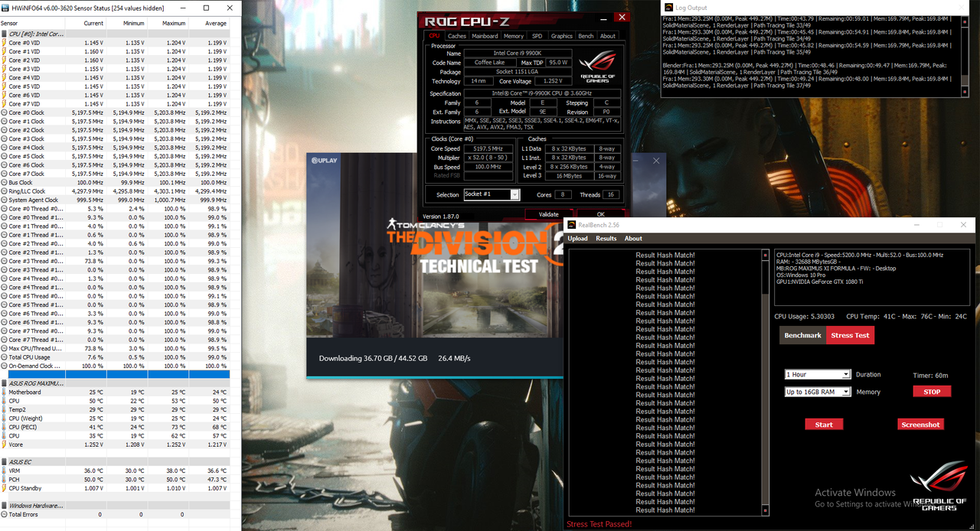The width and height of the screenshot is (980, 531).
Task: Click the Start button in RealBench
Action: (x=824, y=425)
